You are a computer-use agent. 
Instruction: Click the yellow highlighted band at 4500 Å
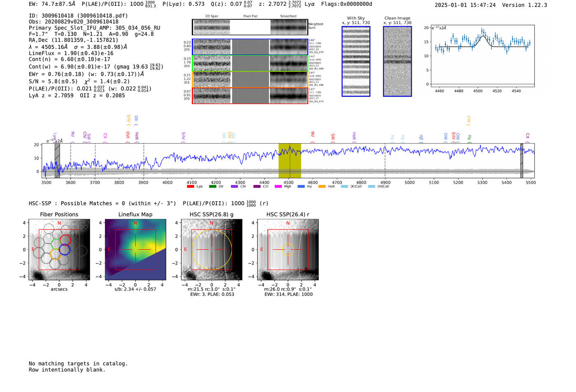coord(290,161)
